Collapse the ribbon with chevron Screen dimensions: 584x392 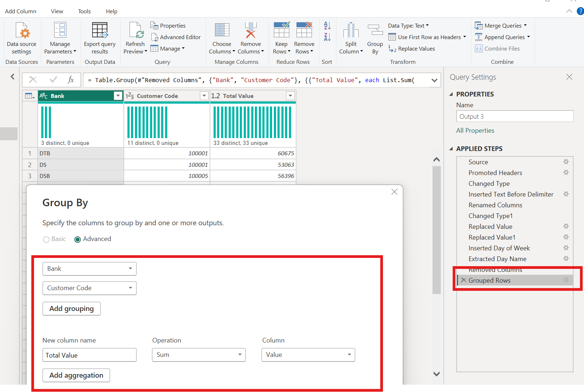[569, 11]
